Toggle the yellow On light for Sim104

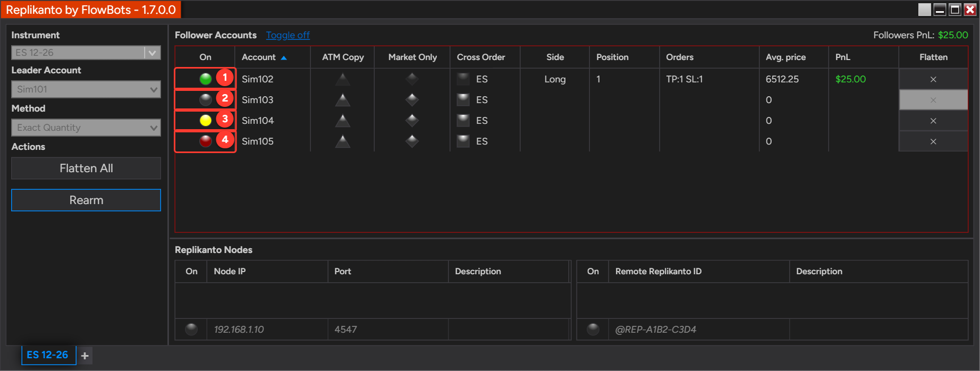[206, 121]
